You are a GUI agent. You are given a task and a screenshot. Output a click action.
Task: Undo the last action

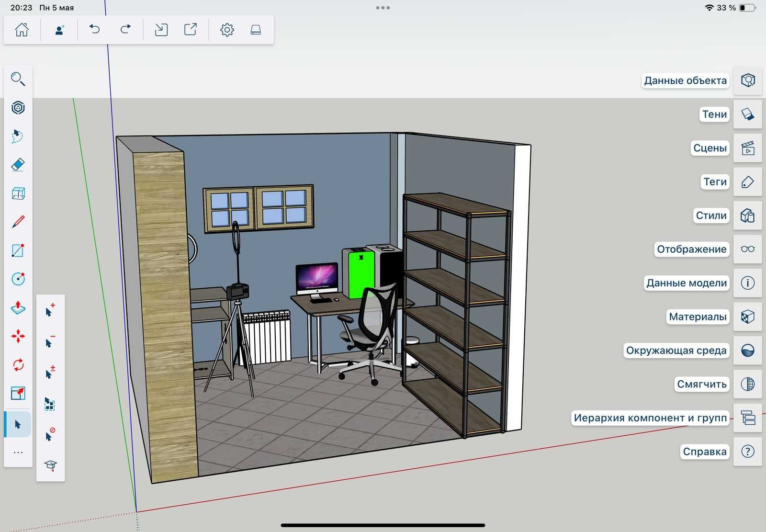click(x=95, y=30)
